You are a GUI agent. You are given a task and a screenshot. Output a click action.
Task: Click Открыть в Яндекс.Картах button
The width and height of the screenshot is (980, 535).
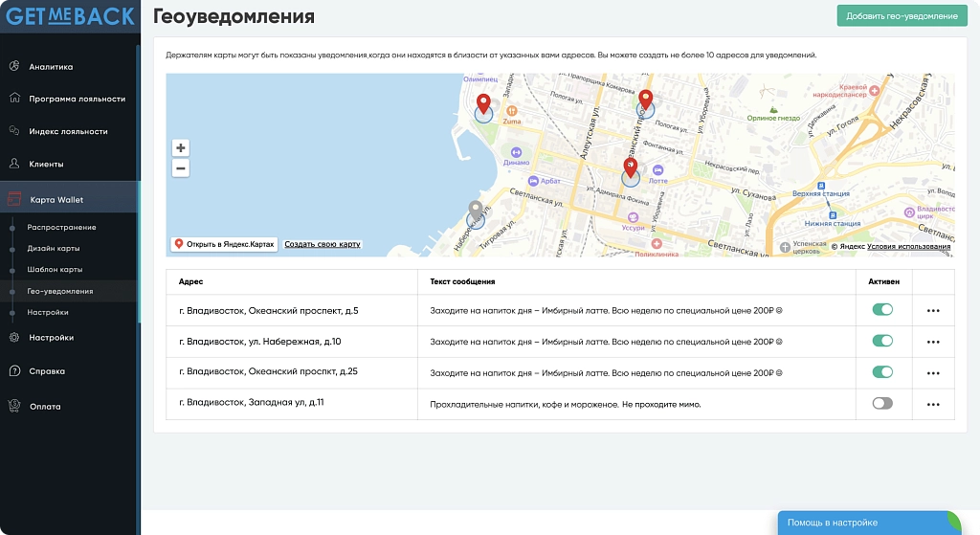click(x=224, y=244)
